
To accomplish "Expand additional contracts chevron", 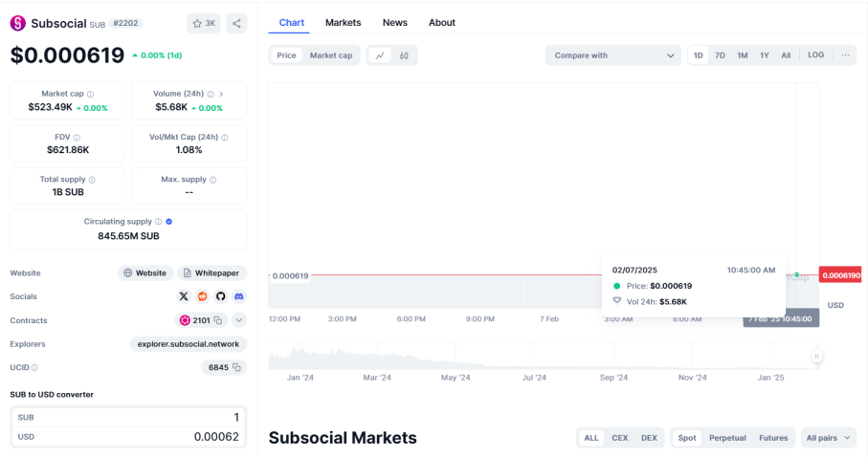I will [239, 320].
